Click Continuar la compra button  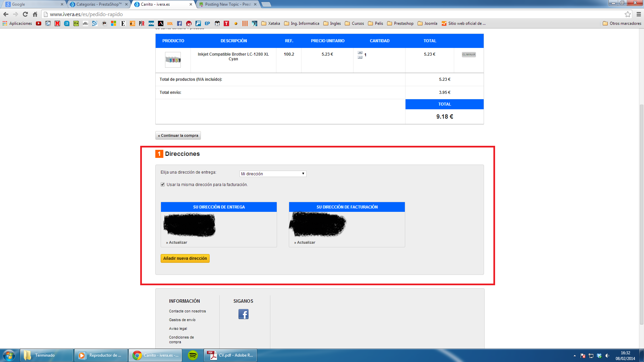tap(178, 135)
